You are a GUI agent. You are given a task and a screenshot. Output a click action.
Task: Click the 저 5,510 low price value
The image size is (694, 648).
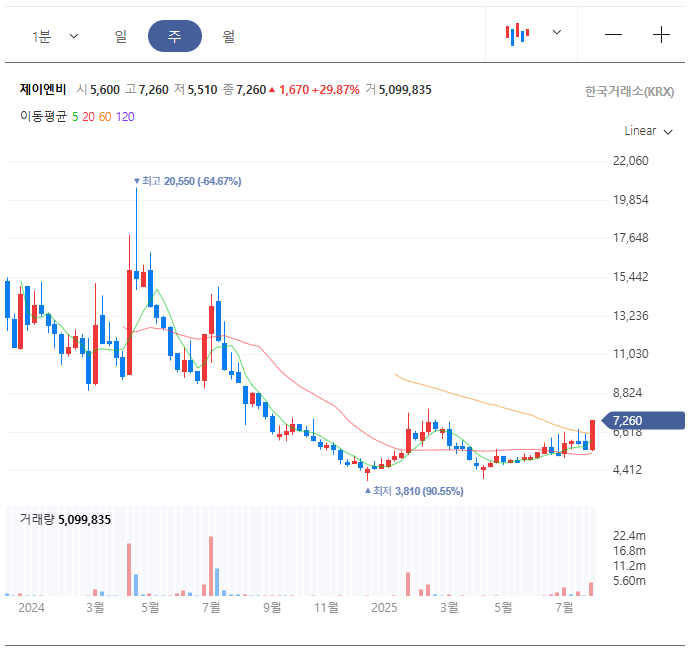[x=196, y=90]
